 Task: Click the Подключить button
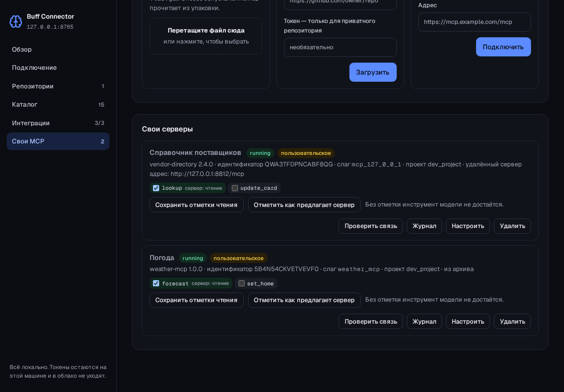[503, 47]
